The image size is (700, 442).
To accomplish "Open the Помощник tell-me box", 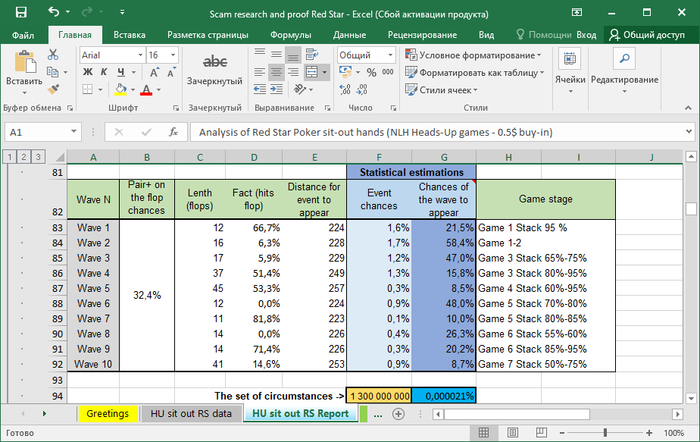I will point(543,35).
